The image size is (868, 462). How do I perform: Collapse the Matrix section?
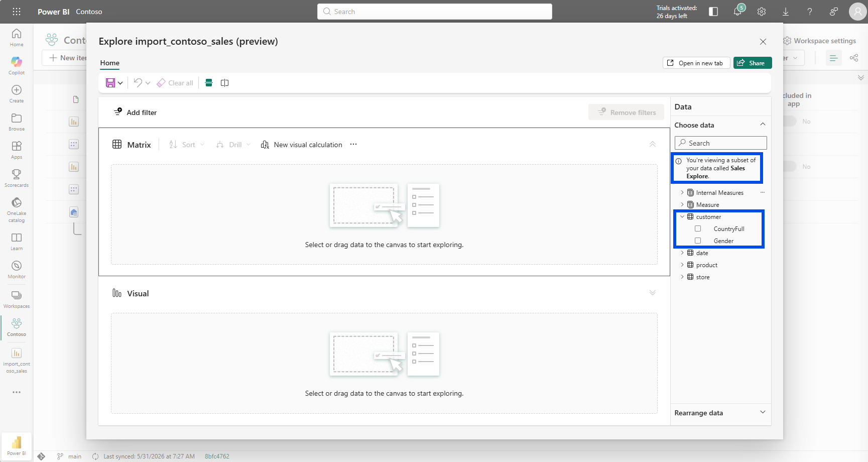coord(653,144)
